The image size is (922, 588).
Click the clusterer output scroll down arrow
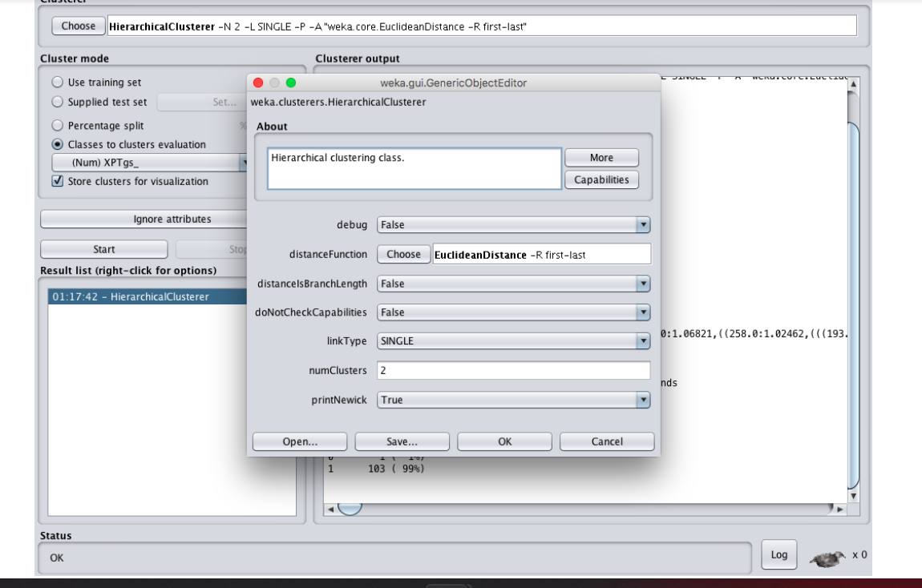[x=853, y=497]
